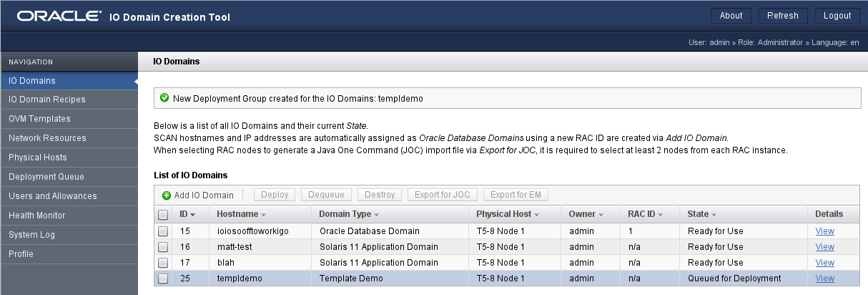Sort the table by the State column
The height and width of the screenshot is (295, 868).
714,214
